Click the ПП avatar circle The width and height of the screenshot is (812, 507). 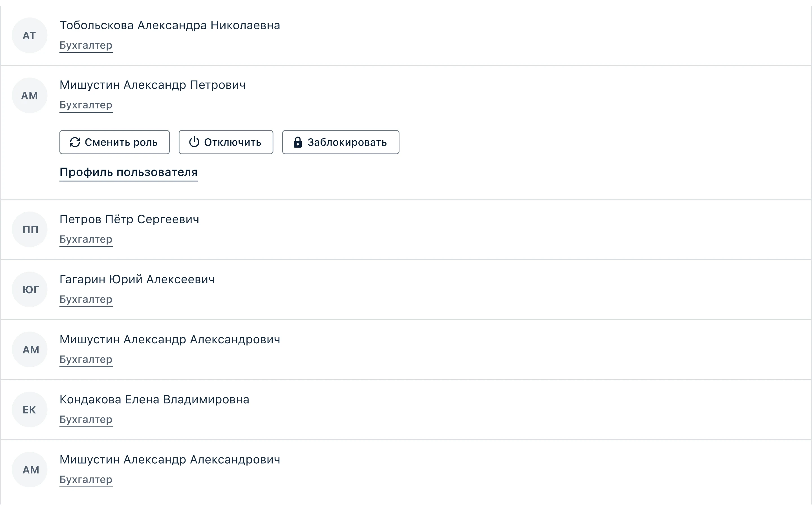pyautogui.click(x=30, y=229)
